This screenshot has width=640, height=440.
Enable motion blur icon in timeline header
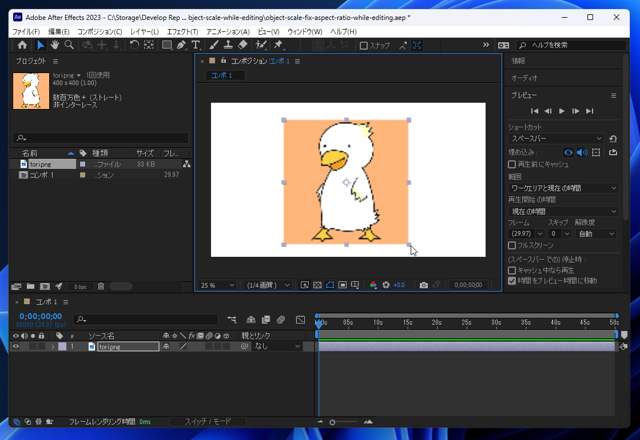[281, 320]
